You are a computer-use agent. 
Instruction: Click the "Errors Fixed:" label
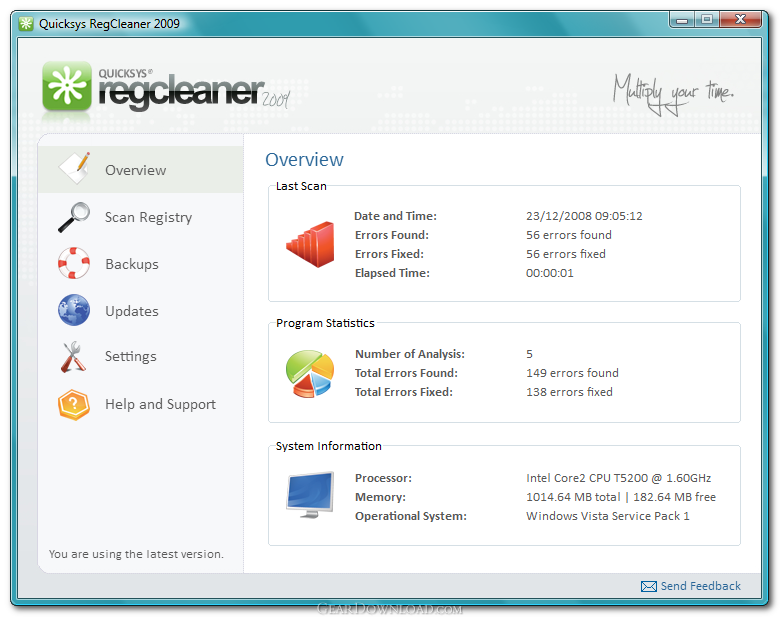pos(389,254)
